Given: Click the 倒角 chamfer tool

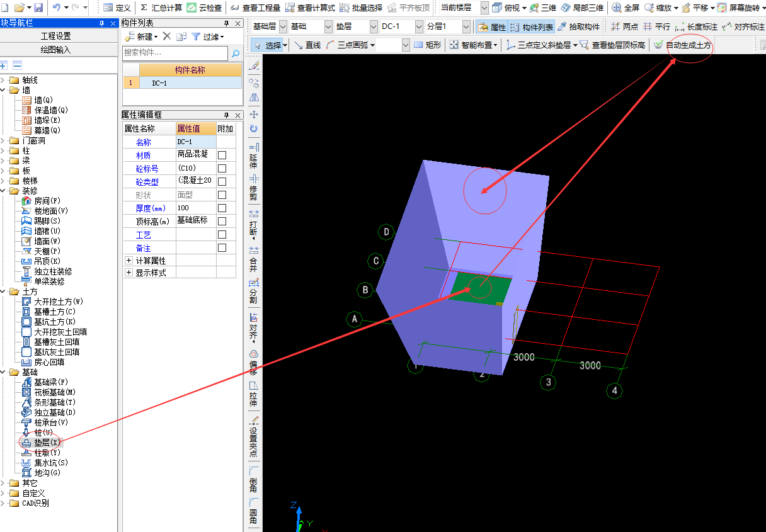Looking at the screenshot, I should click(253, 480).
